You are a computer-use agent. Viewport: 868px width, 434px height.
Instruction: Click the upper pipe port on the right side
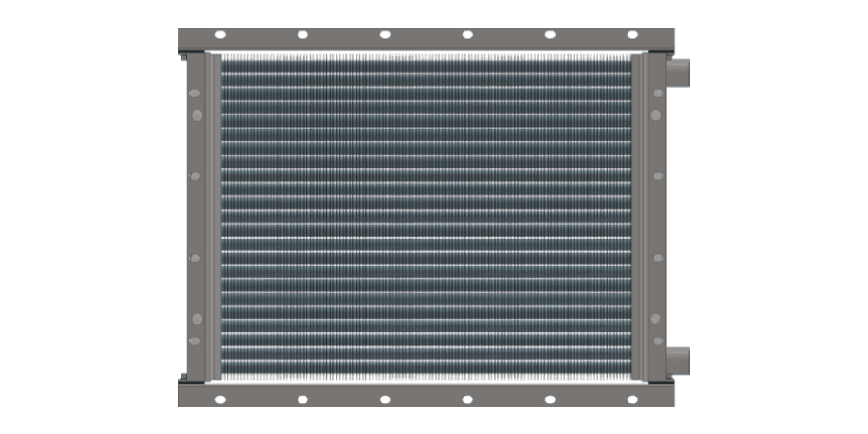click(x=678, y=73)
